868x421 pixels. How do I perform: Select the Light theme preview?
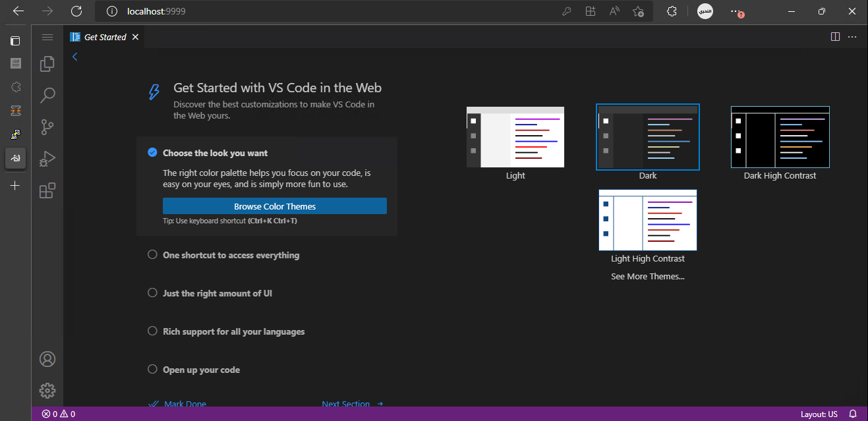515,137
